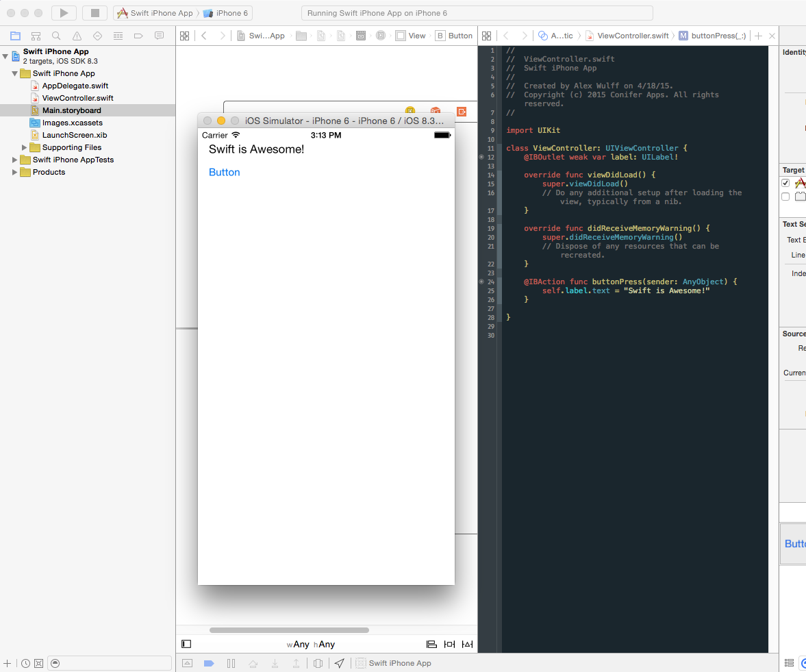Stop the running app with Stop button
This screenshot has width=806, height=672.
[x=95, y=13]
